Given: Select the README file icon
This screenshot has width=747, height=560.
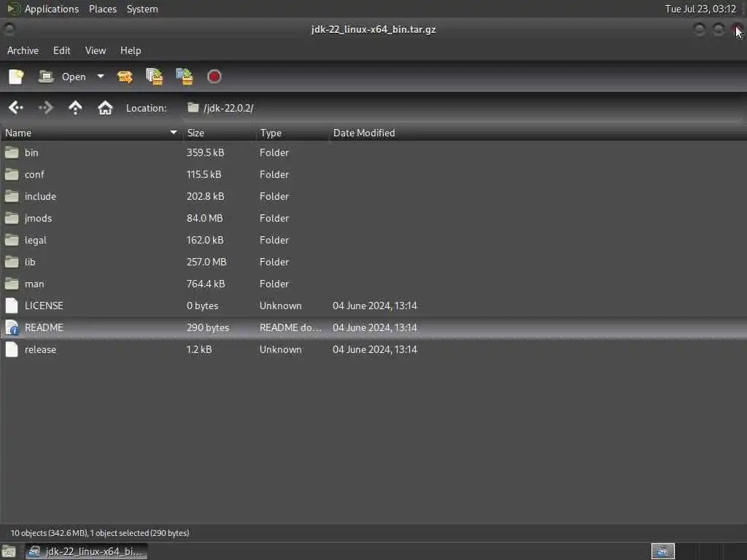Looking at the screenshot, I should (x=12, y=327).
